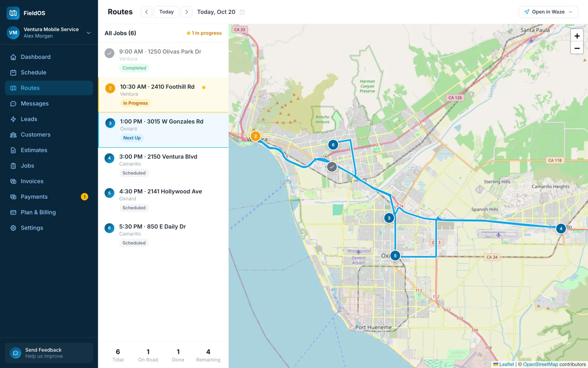Click map marker 5 on the map
Screen dimensions: 588x368
[395, 255]
